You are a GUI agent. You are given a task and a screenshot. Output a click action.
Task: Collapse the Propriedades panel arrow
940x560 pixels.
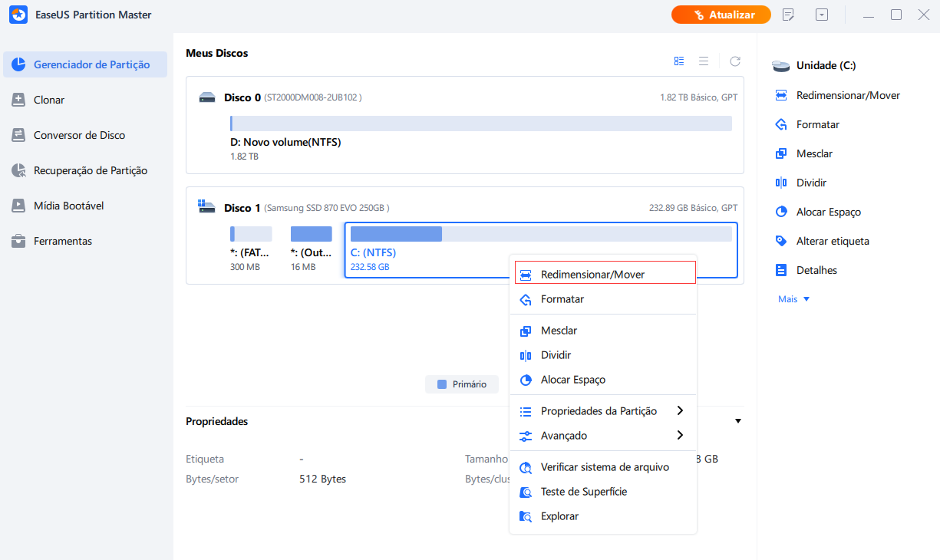(x=737, y=421)
